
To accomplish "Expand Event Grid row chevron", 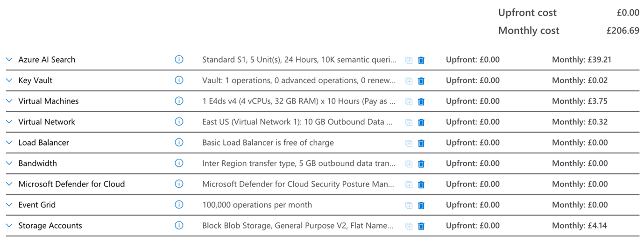I will pyautogui.click(x=9, y=205).
